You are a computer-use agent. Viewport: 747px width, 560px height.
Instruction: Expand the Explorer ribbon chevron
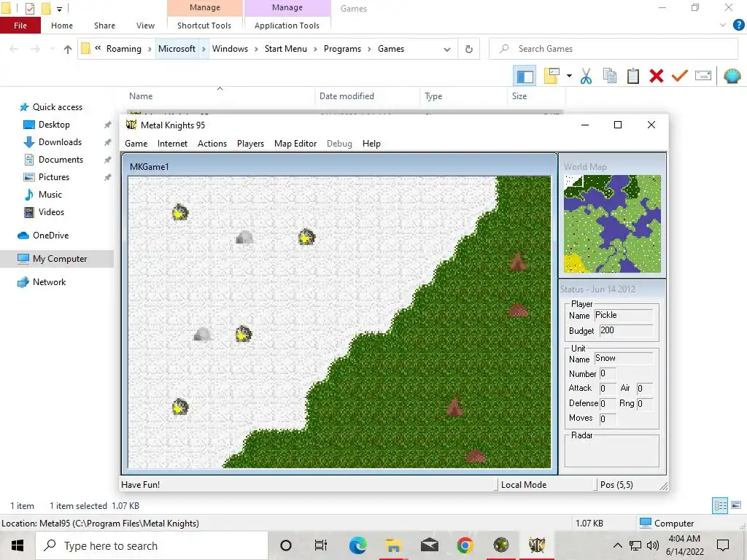point(723,26)
